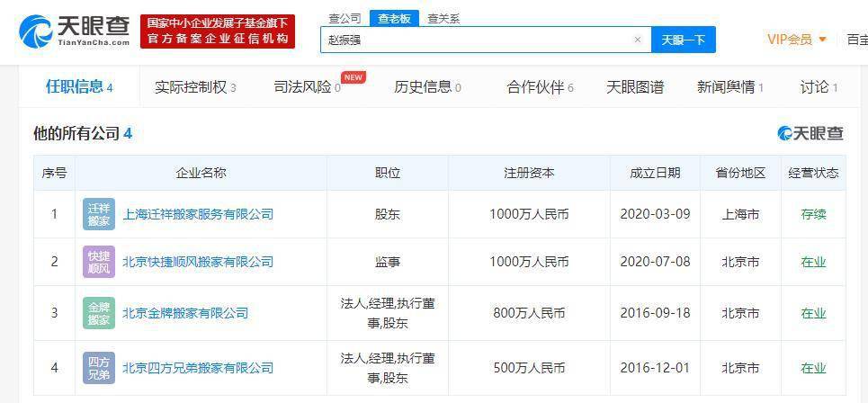Image resolution: width=868 pixels, height=403 pixels.
Task: Open the 任职信息 tab
Action: point(79,86)
